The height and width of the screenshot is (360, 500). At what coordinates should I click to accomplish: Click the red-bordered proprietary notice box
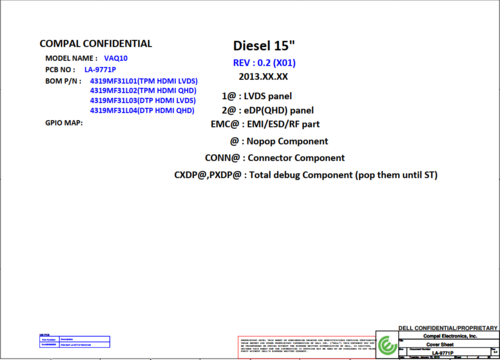307,347
